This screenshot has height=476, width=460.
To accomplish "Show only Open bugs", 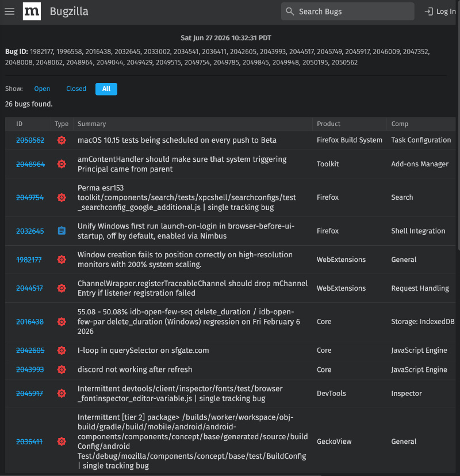I will pyautogui.click(x=42, y=89).
